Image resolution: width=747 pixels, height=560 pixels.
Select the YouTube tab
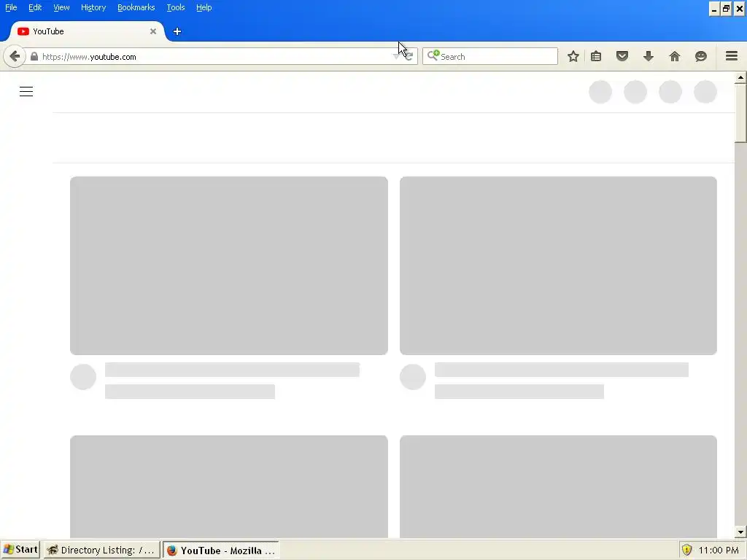(x=88, y=31)
